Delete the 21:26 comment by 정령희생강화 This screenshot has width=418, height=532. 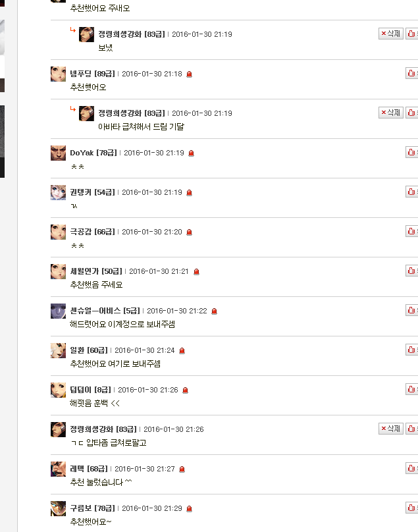(x=391, y=429)
